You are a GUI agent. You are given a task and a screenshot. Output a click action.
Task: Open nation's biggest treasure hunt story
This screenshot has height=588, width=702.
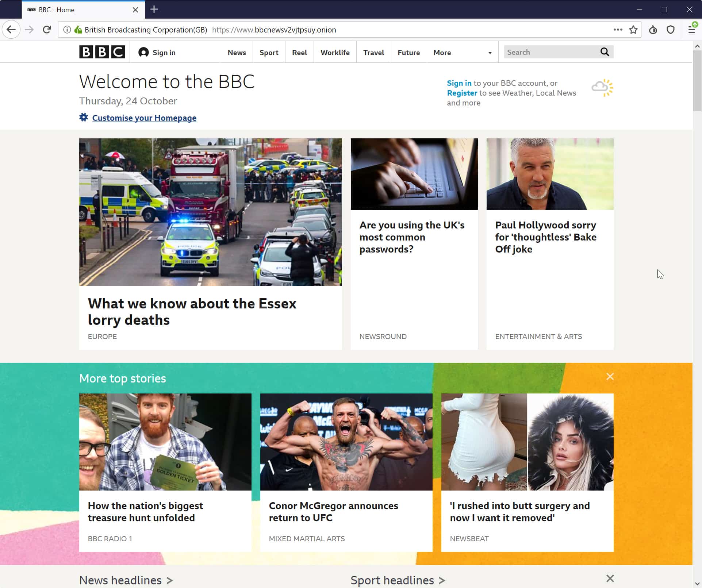145,512
